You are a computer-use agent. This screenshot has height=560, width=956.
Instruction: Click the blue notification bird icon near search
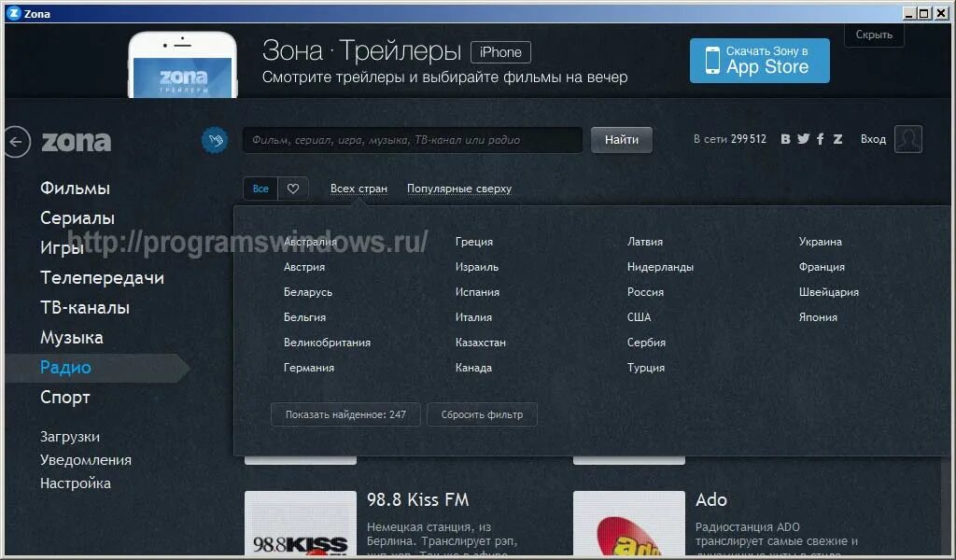pyautogui.click(x=217, y=138)
